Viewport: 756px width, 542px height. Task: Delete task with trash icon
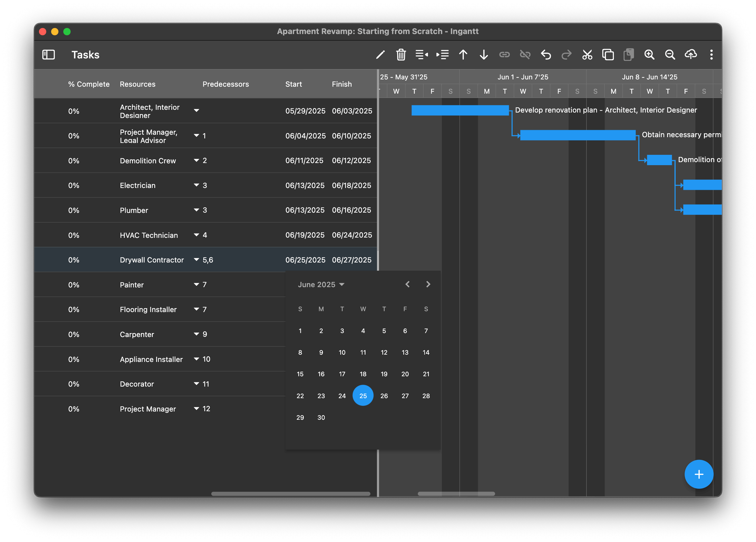pos(401,55)
